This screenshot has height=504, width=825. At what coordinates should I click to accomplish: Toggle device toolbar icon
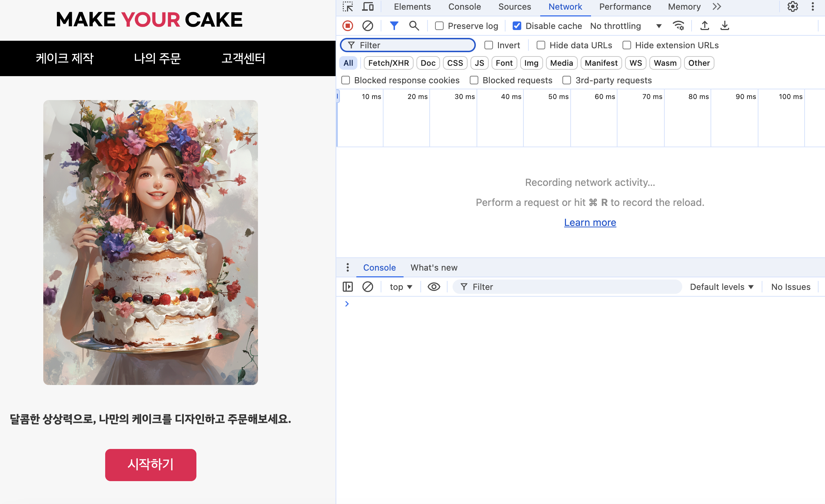[x=368, y=7]
